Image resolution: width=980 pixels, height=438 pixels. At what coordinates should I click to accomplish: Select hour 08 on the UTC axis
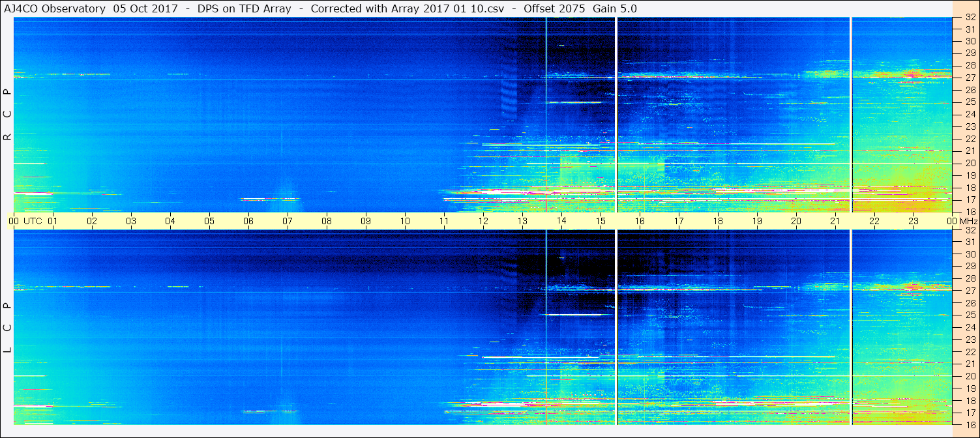[327, 221]
